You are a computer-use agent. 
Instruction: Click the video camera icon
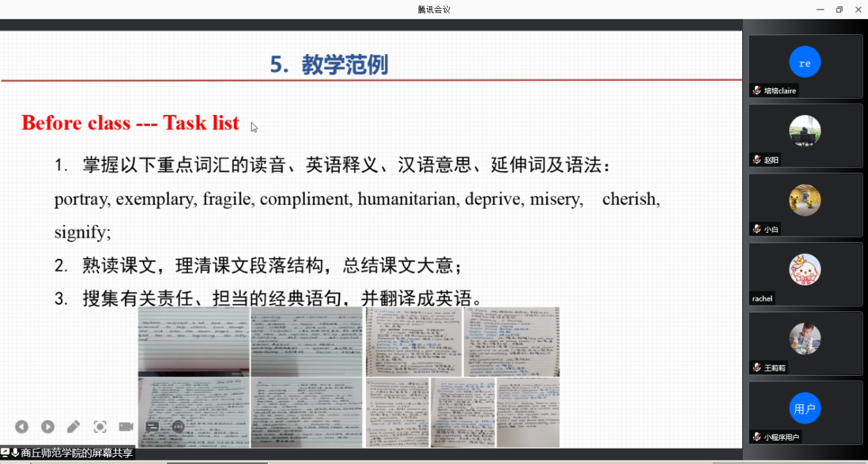[126, 426]
